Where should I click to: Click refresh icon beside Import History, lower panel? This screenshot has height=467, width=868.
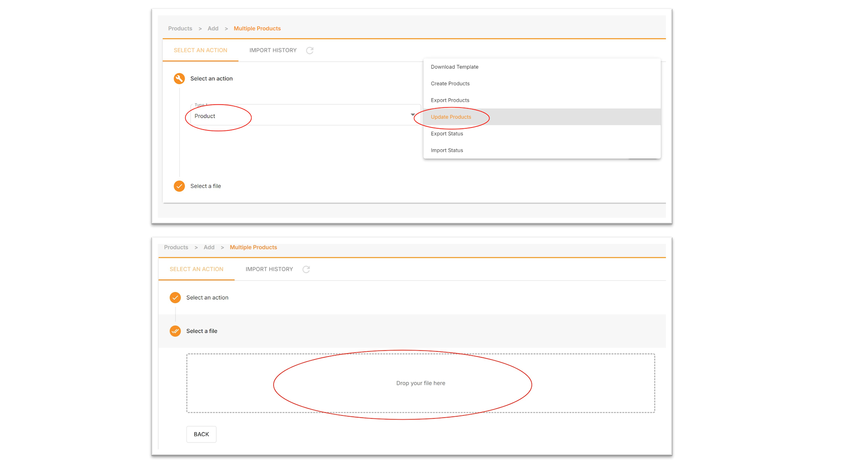point(306,269)
